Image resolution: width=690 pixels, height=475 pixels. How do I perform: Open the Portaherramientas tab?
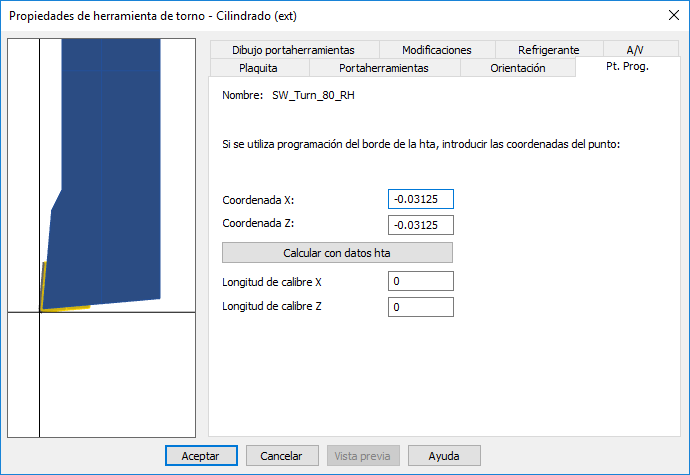pos(384,68)
